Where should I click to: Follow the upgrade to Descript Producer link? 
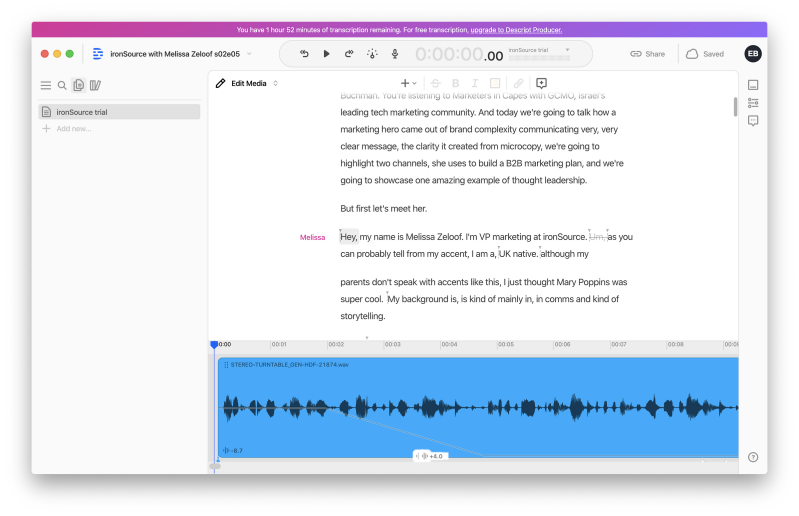(x=516, y=30)
